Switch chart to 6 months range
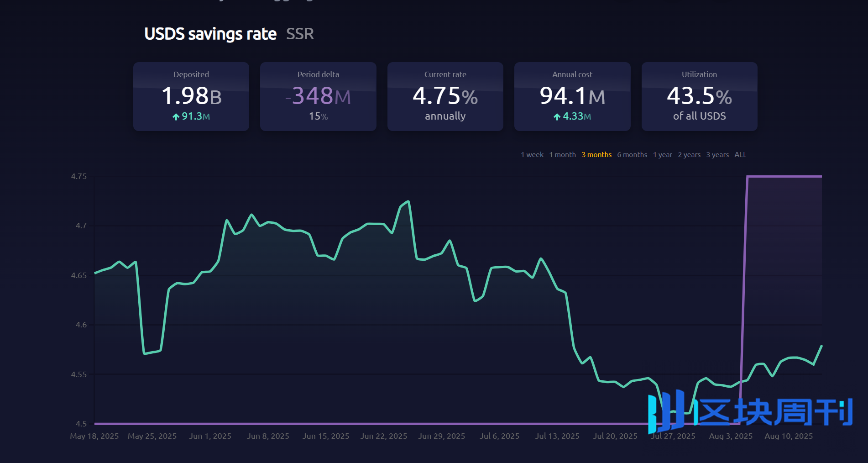The width and height of the screenshot is (868, 463). [x=632, y=155]
